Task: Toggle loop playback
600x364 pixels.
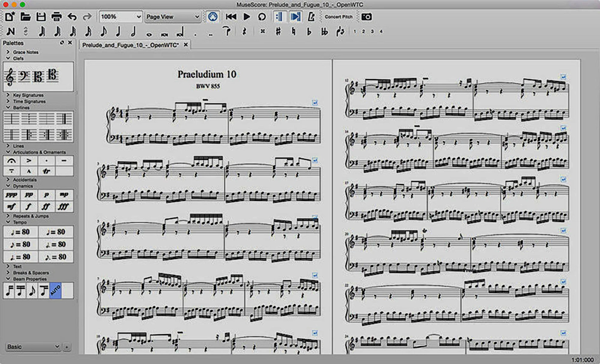Action: pyautogui.click(x=262, y=17)
